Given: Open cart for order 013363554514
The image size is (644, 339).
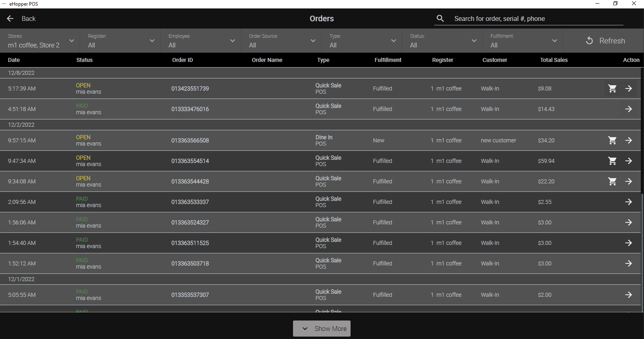Looking at the screenshot, I should [x=612, y=161].
